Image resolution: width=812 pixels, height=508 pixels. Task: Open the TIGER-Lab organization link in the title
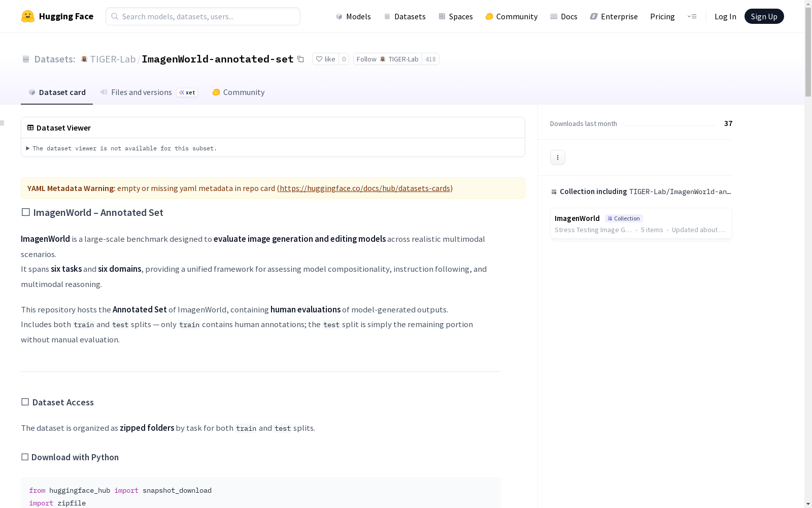(x=113, y=59)
